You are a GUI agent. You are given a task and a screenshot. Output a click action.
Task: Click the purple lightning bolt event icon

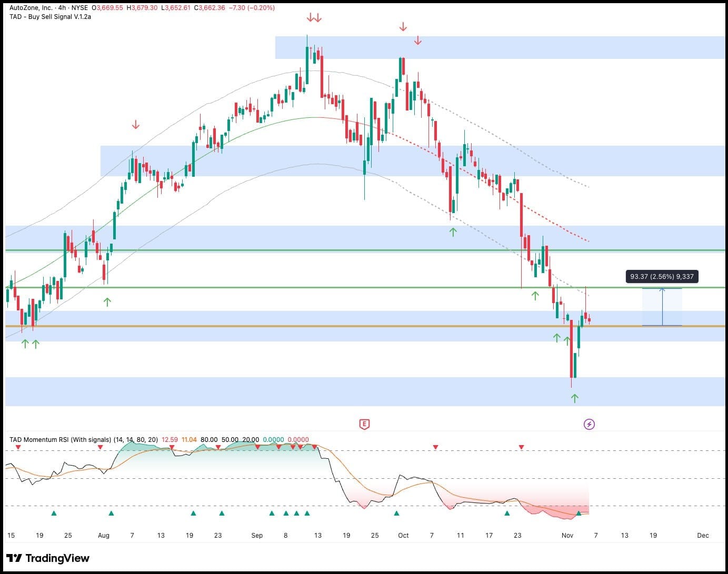[589, 424]
